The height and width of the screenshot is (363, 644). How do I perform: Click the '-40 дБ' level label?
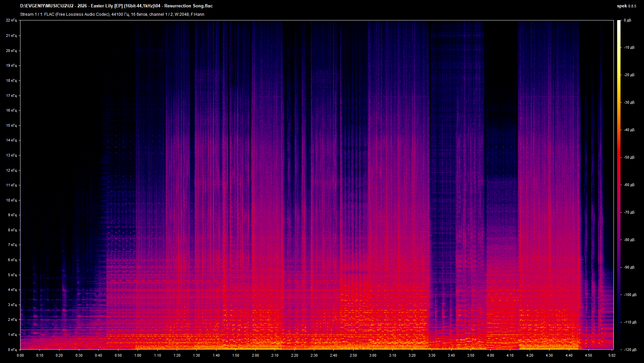coord(629,130)
